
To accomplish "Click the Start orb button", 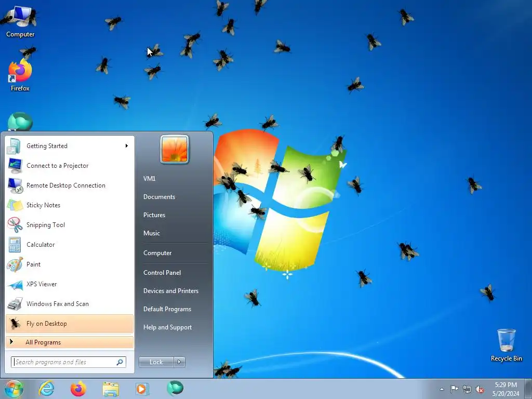I will [x=14, y=389].
